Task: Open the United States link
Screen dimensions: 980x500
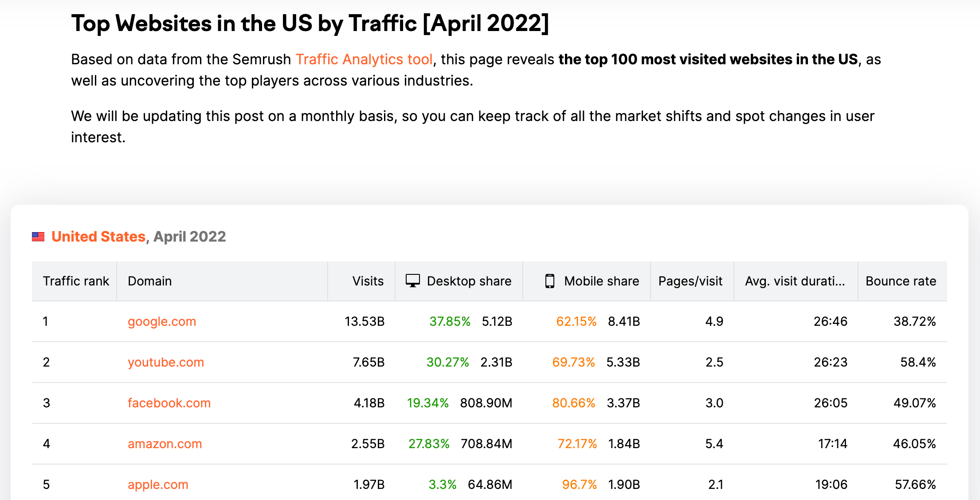Action: tap(98, 237)
